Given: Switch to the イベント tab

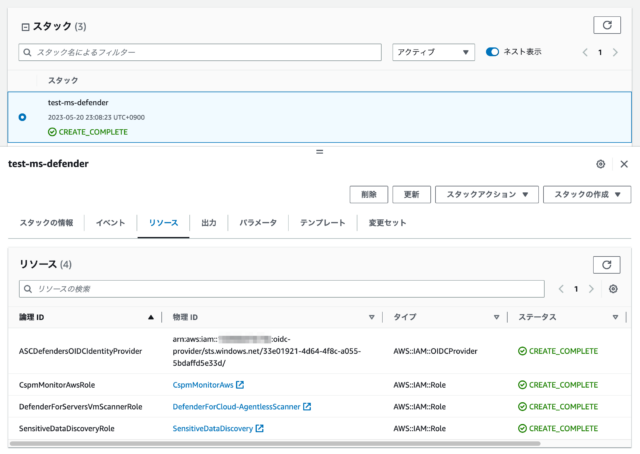Looking at the screenshot, I should [x=110, y=223].
